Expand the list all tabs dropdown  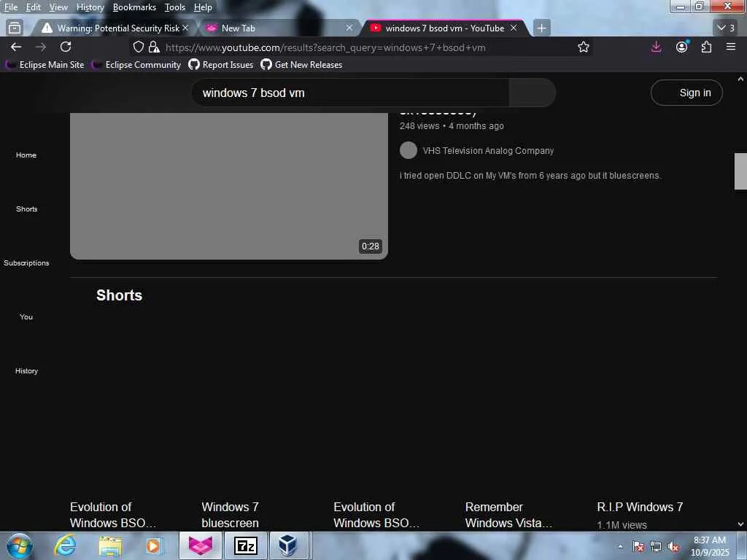click(726, 28)
